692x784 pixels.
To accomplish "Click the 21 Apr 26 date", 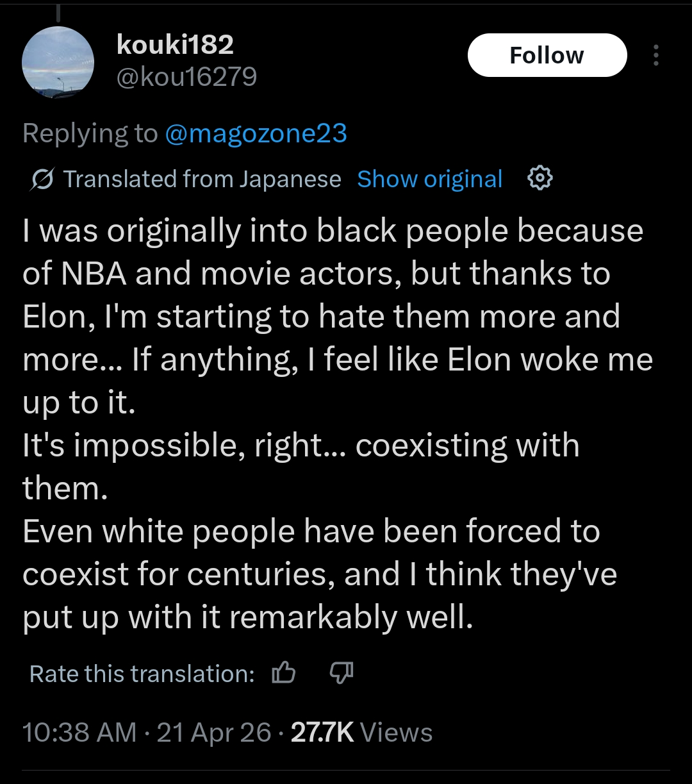I will click(x=213, y=733).
